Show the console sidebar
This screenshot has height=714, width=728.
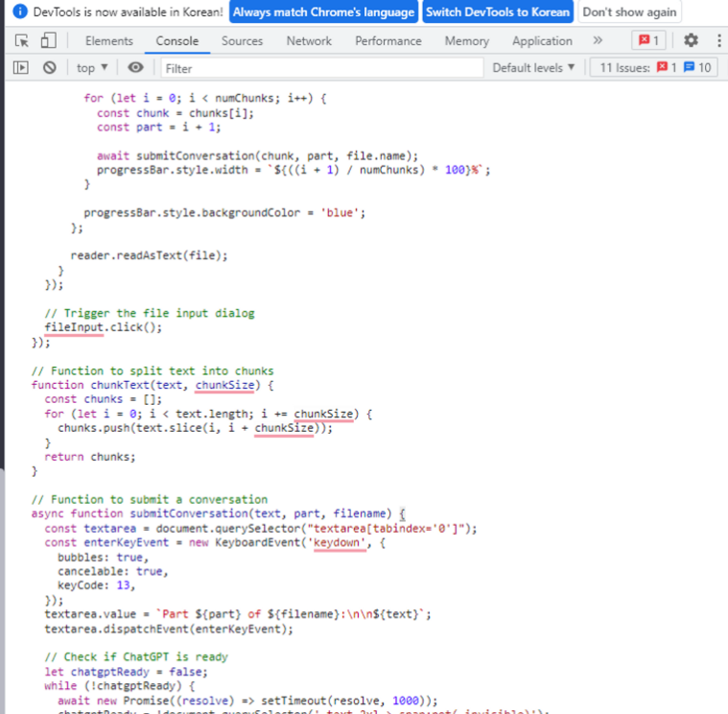click(x=21, y=68)
